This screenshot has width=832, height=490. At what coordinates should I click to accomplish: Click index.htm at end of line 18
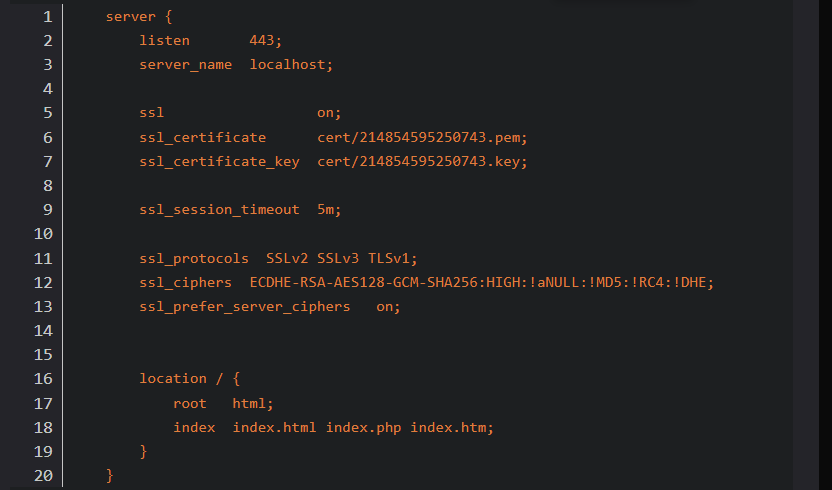click(448, 427)
